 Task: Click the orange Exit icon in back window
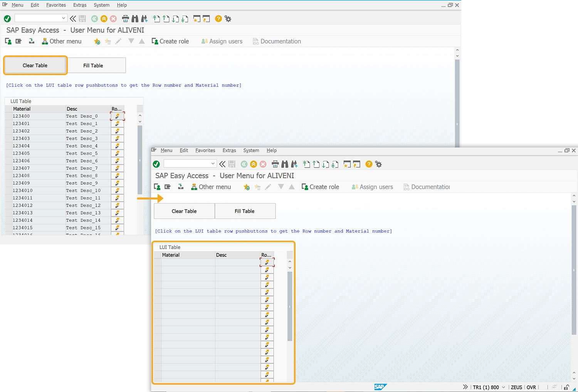[104, 18]
